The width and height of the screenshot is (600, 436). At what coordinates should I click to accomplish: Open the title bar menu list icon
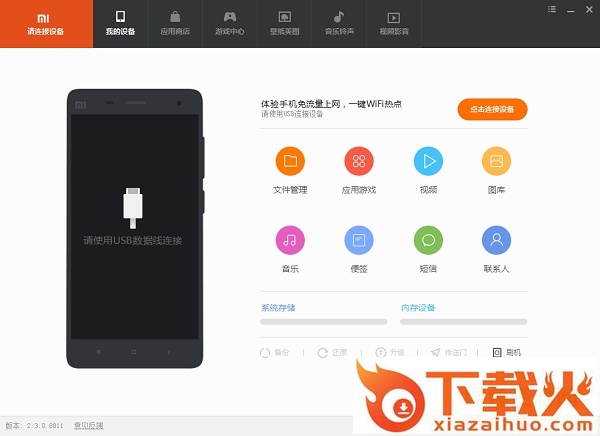click(552, 9)
